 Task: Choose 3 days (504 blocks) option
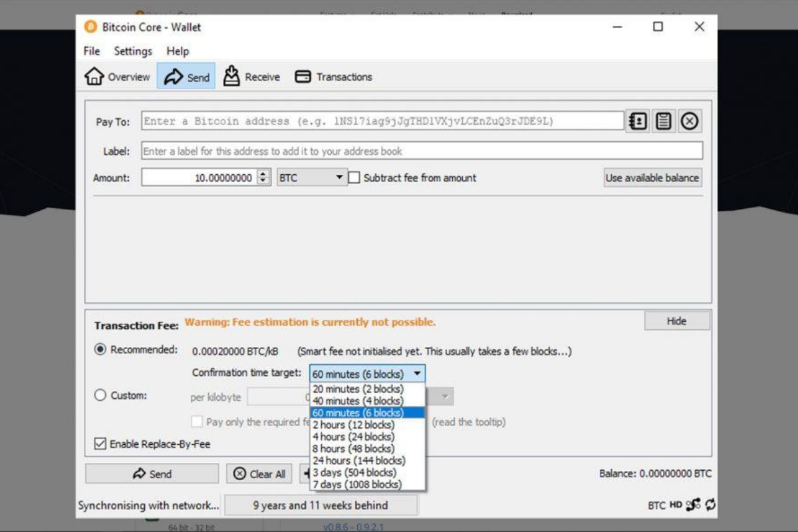367,472
